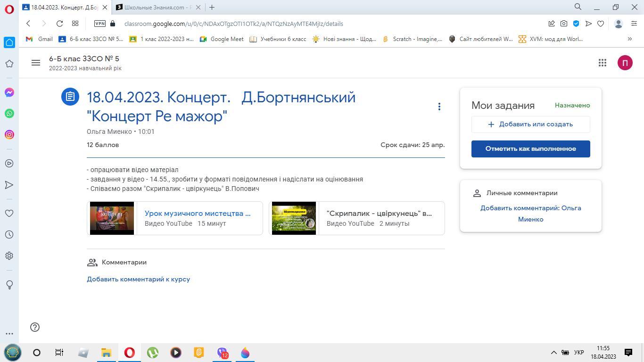The width and height of the screenshot is (644, 362).
Task: Click Отметить как выполненное button
Action: (x=531, y=149)
